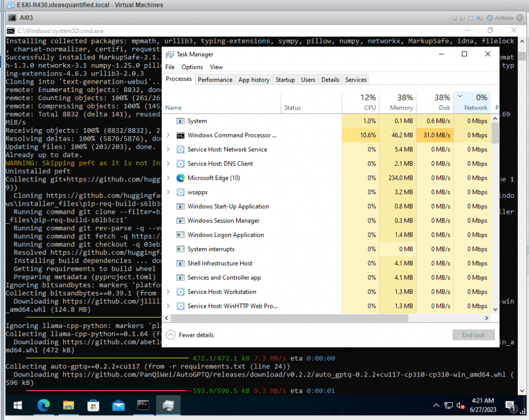Open the Mail app from the taskbar
Image resolution: width=529 pixels, height=420 pixels.
coord(118,405)
